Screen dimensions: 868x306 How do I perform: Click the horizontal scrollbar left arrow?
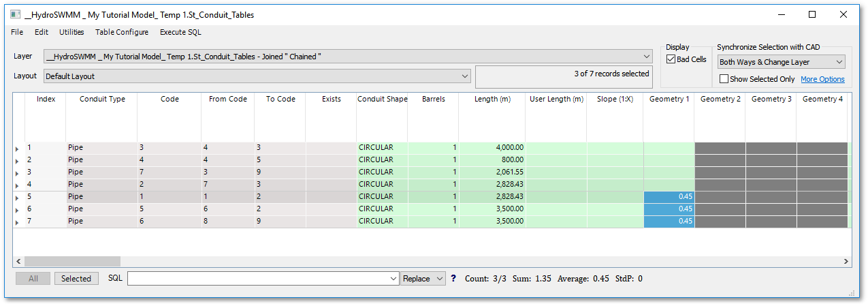(19, 261)
